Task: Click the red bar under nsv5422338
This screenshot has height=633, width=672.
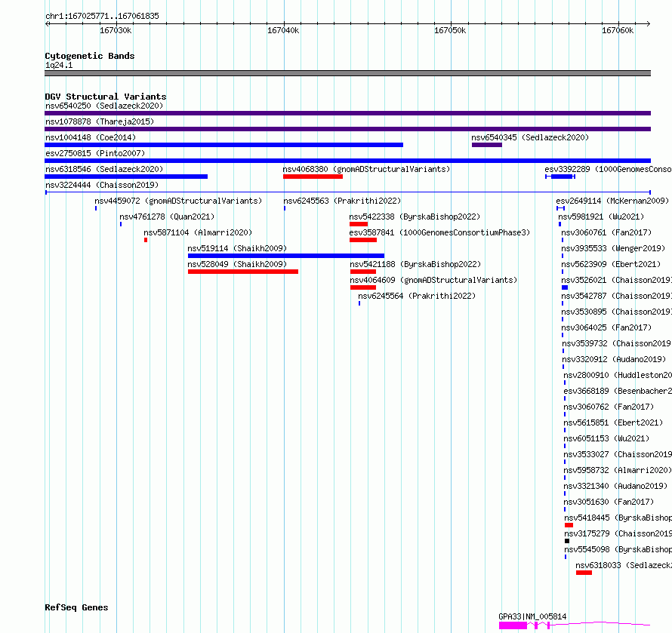Action: pyautogui.click(x=359, y=224)
